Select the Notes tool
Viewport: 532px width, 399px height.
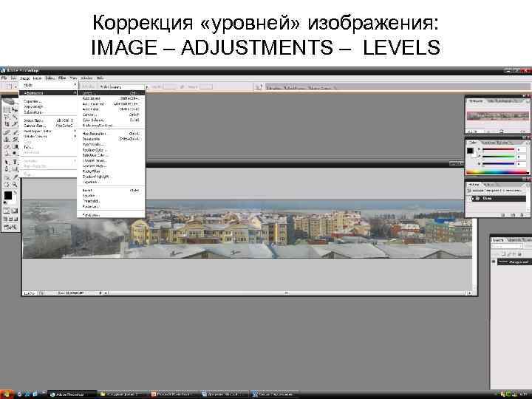pos(7,177)
